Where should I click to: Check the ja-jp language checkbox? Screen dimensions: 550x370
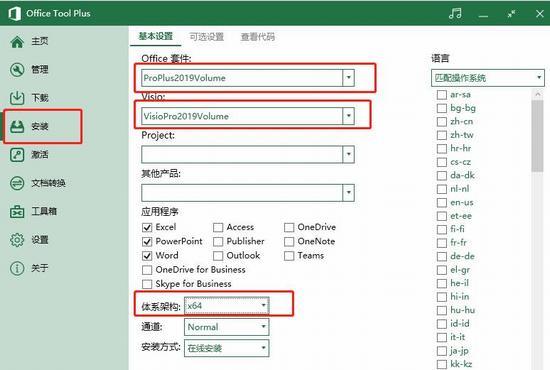point(442,351)
